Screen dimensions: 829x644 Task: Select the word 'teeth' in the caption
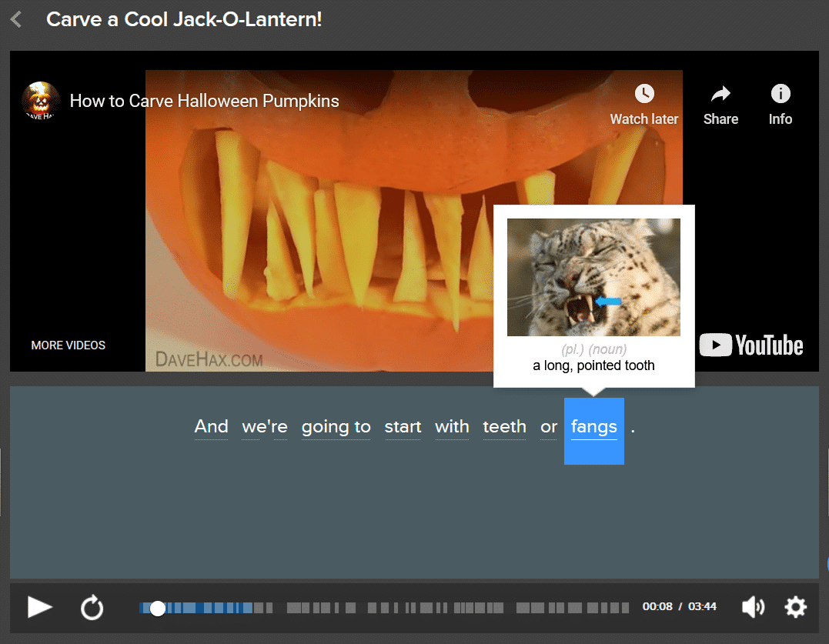point(504,427)
